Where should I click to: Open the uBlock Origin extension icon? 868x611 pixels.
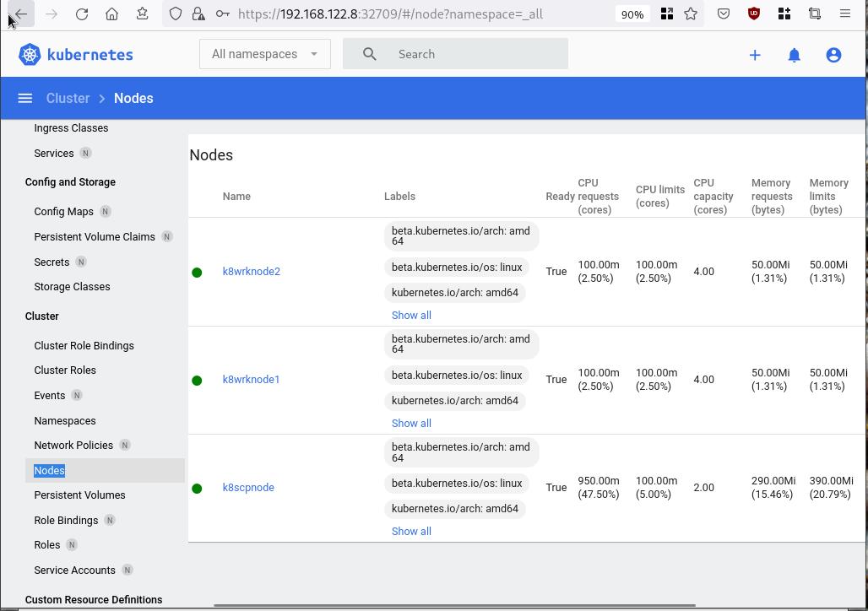click(754, 14)
